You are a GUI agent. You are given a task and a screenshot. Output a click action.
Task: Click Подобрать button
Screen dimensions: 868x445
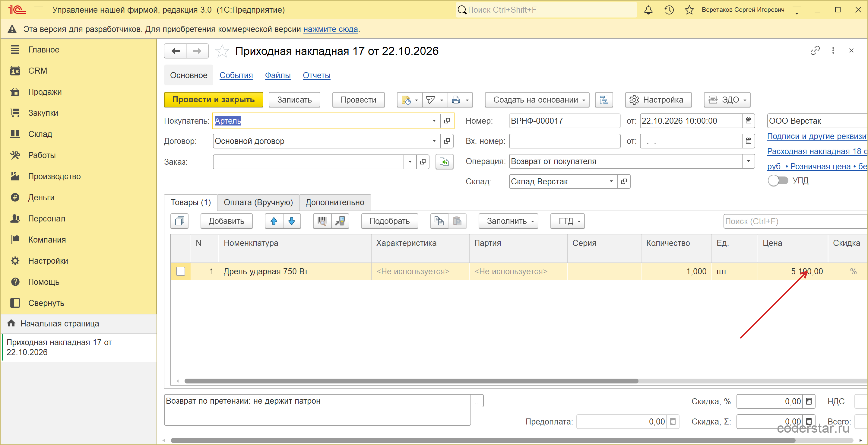(390, 221)
